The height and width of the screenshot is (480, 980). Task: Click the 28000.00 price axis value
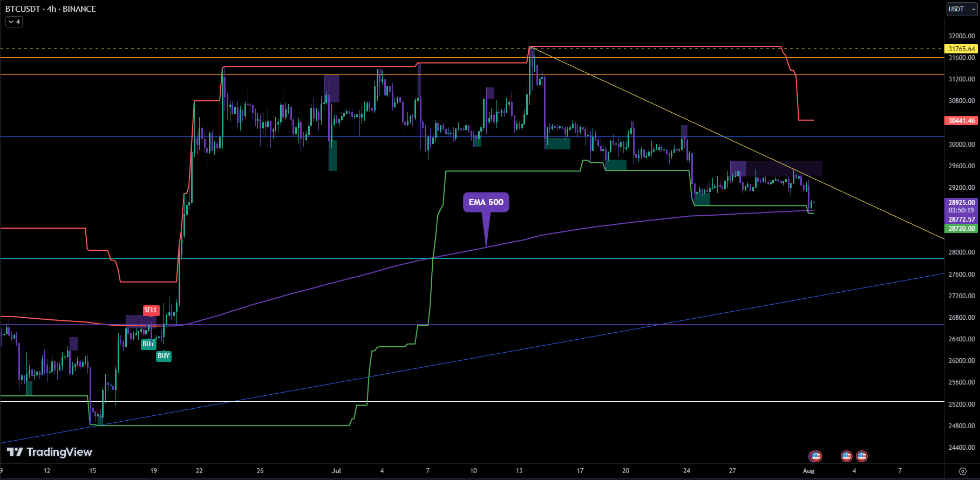pos(962,252)
